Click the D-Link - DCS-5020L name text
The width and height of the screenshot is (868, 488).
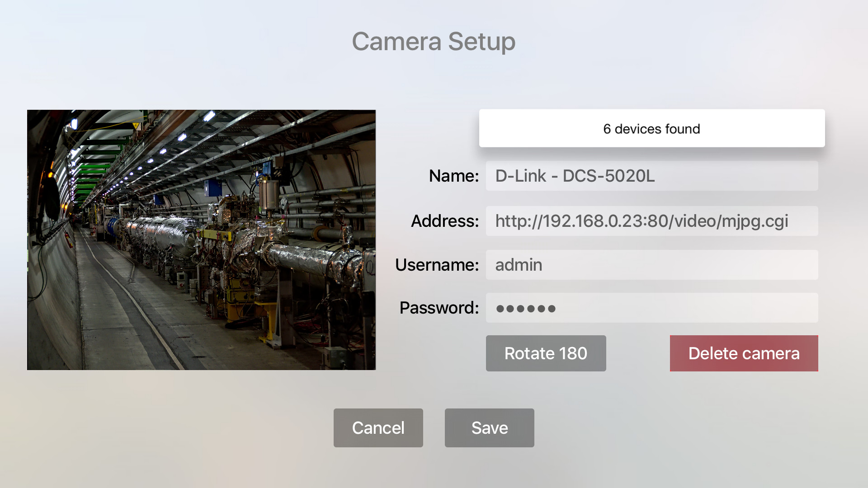pos(575,176)
